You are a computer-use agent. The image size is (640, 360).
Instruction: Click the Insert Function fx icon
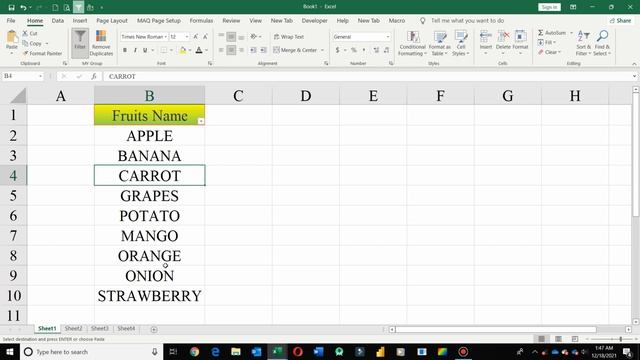[x=94, y=76]
